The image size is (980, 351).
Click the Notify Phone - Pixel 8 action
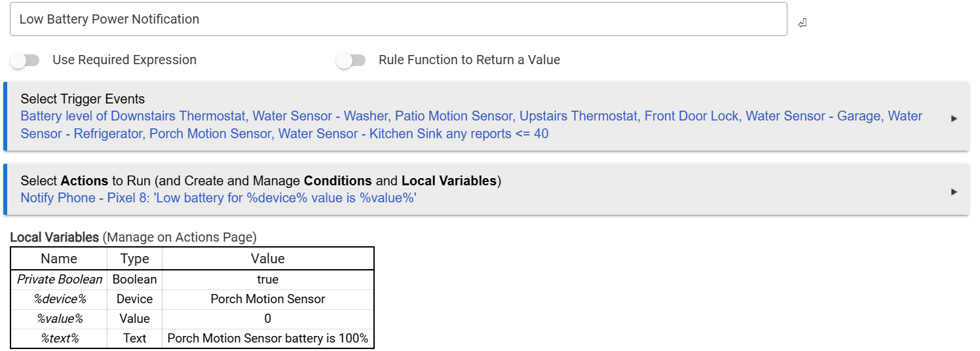pos(218,198)
